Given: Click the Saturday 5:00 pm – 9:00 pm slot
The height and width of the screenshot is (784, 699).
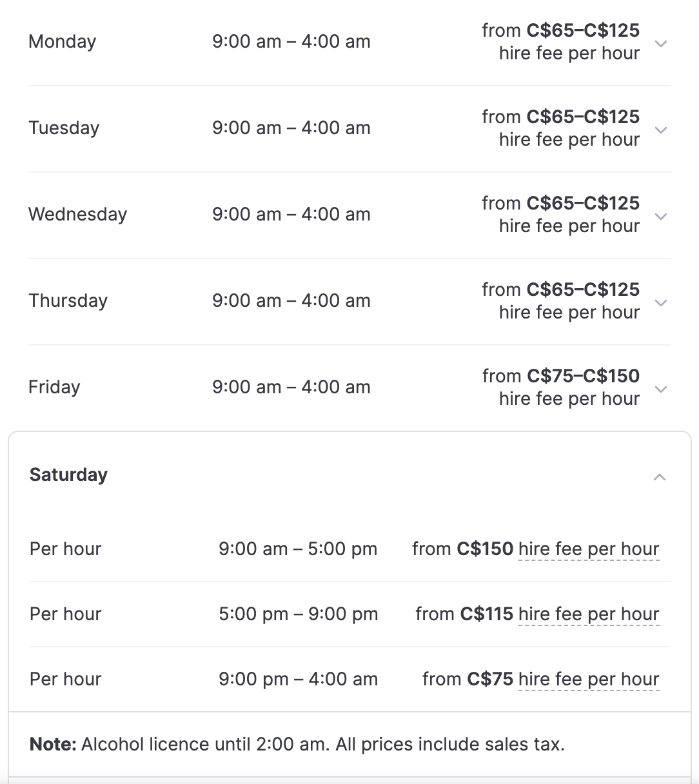Looking at the screenshot, I should point(298,614).
